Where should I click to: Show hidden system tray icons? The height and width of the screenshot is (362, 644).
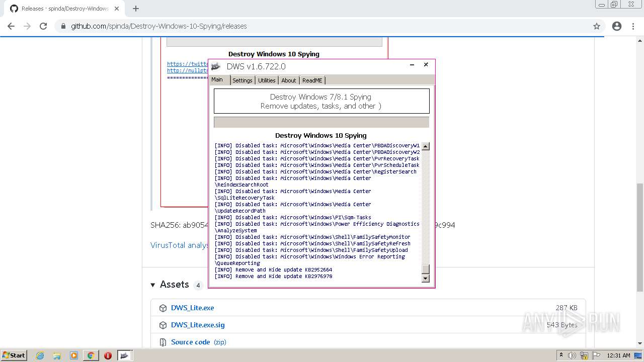click(x=561, y=355)
